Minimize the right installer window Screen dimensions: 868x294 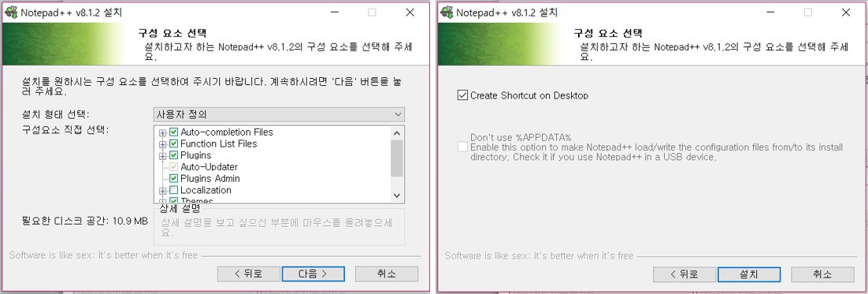tap(770, 13)
